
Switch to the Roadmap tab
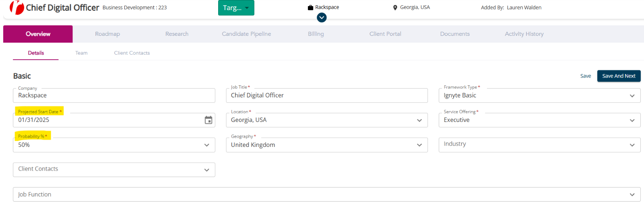(107, 34)
